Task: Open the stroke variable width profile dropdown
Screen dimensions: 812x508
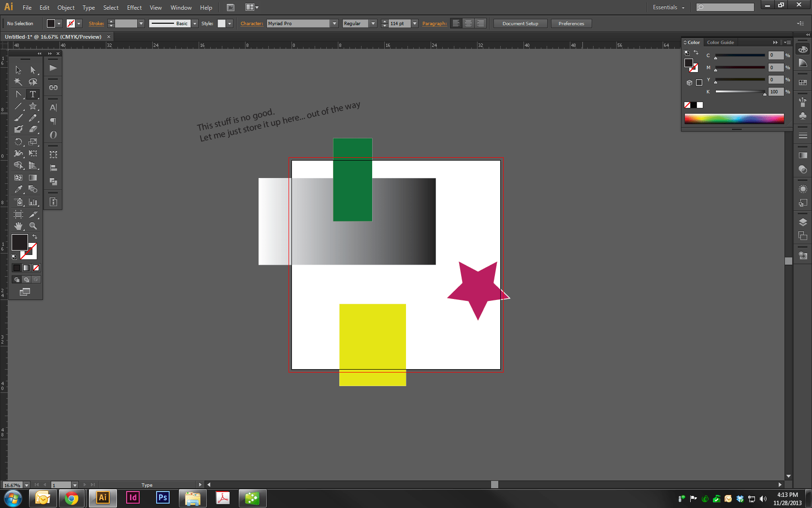Action: click(x=194, y=23)
